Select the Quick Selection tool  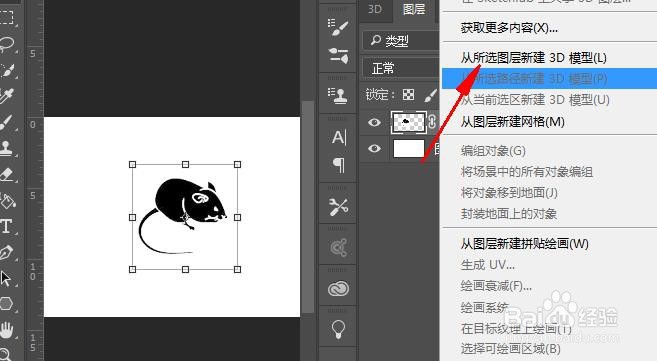pyautogui.click(x=7, y=70)
